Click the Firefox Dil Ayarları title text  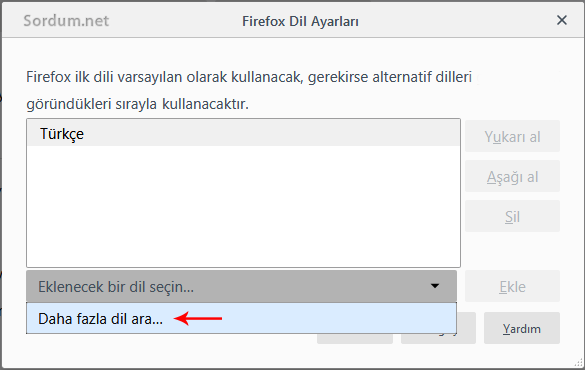pyautogui.click(x=300, y=21)
